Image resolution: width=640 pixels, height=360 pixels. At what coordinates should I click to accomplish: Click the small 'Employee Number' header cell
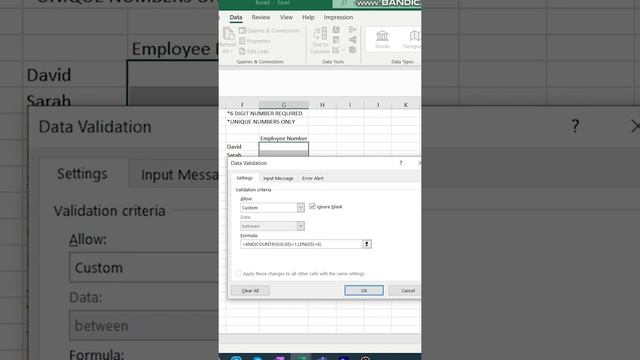tap(284, 138)
